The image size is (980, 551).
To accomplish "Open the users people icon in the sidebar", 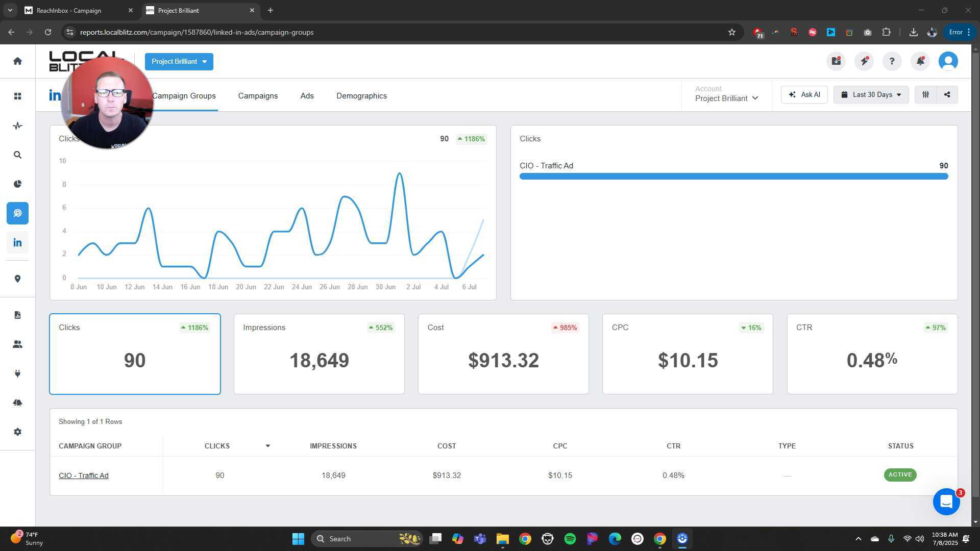I will point(17,344).
